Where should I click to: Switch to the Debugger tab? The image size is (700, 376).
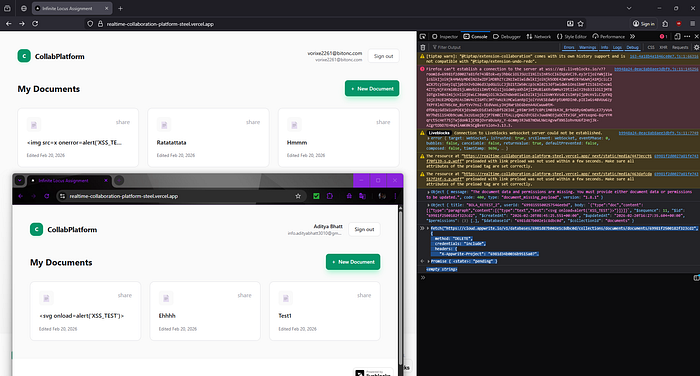click(507, 37)
